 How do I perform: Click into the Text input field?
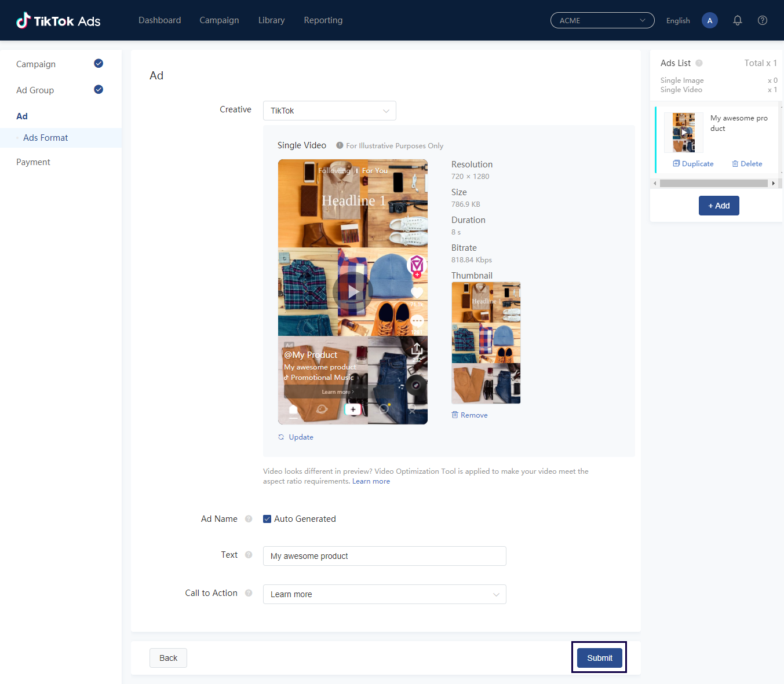pyautogui.click(x=384, y=556)
